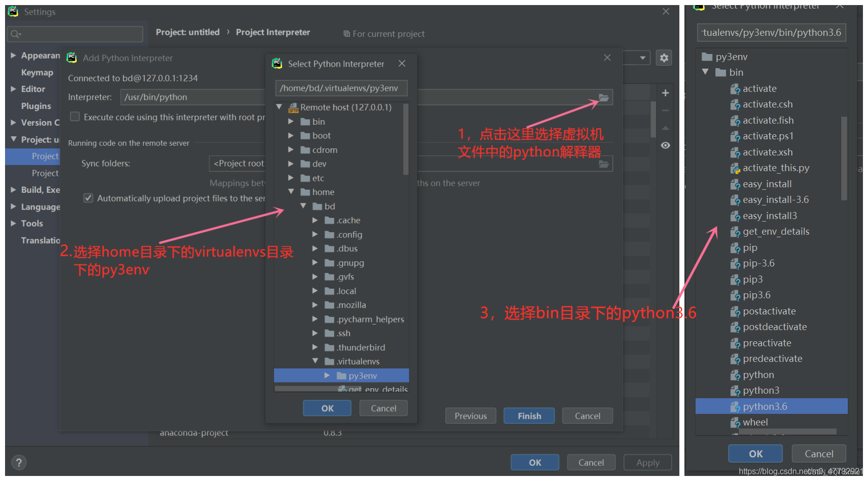Screen dimensions: 868x481
Task: Open Keymap settings section
Action: tap(37, 73)
